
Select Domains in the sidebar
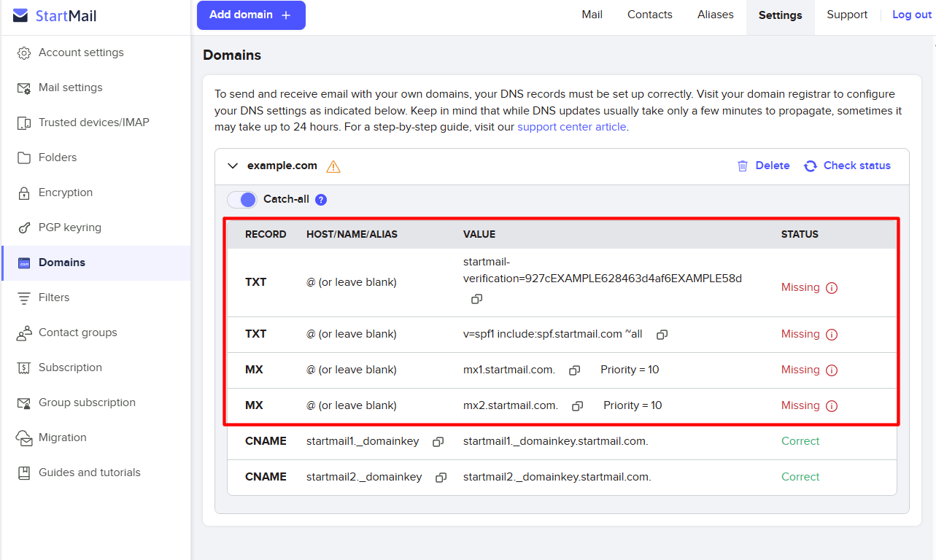click(x=96, y=262)
